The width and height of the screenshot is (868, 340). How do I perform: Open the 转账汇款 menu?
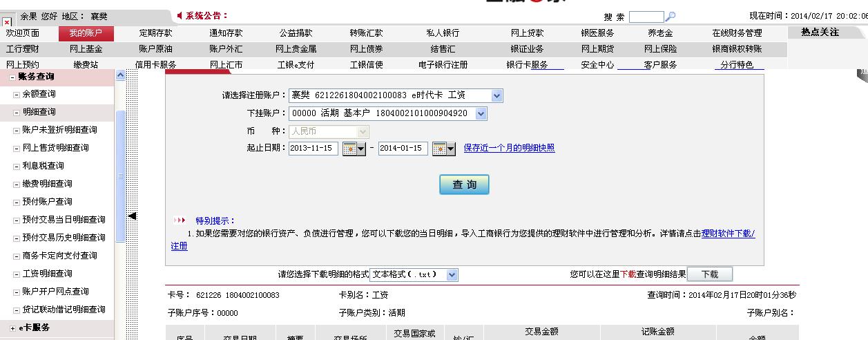tap(366, 33)
